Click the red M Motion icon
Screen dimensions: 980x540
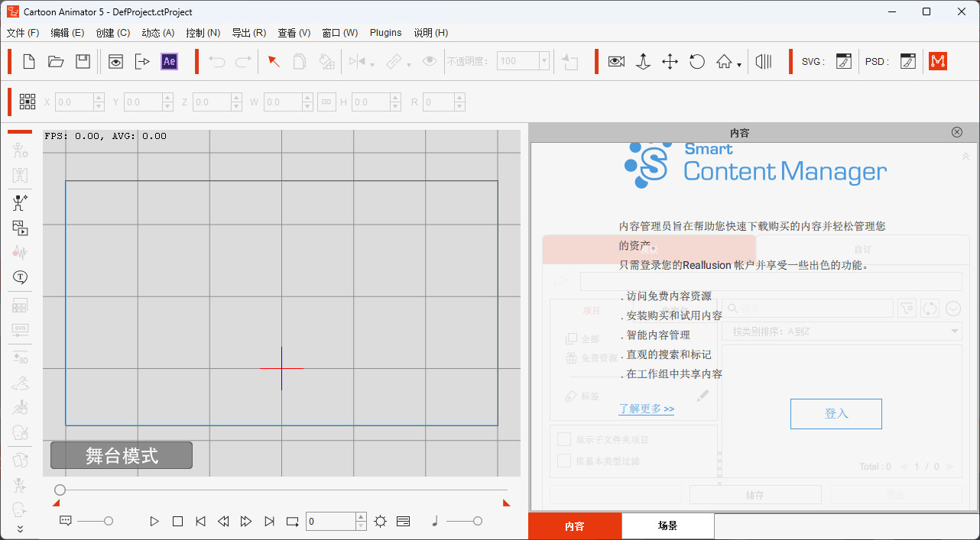[x=938, y=62]
